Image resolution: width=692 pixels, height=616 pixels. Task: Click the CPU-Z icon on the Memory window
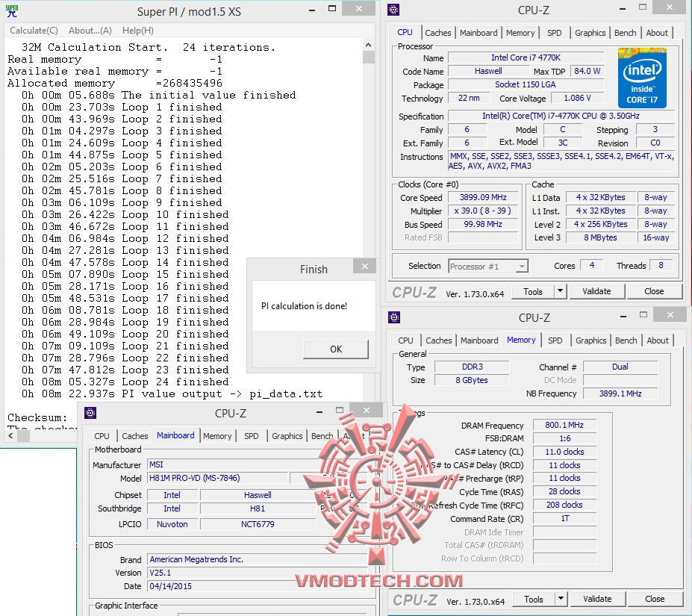(393, 317)
